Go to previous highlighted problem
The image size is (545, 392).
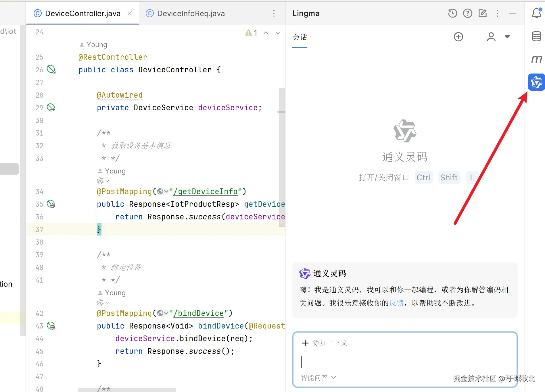click(x=266, y=33)
